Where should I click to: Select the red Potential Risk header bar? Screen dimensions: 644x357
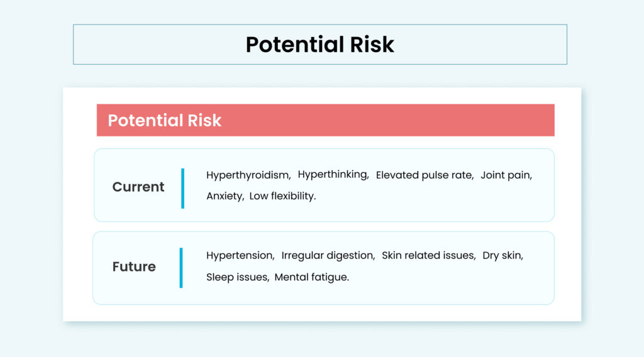tap(325, 120)
